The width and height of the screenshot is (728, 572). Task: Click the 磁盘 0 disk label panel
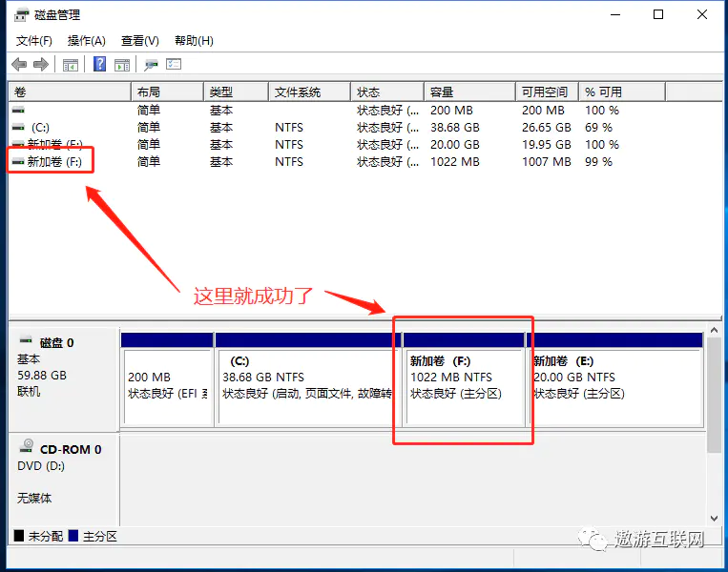point(64,378)
